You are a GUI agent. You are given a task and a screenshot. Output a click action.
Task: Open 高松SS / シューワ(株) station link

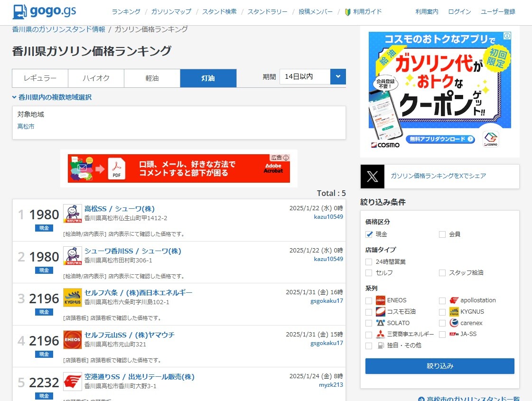[x=120, y=209]
